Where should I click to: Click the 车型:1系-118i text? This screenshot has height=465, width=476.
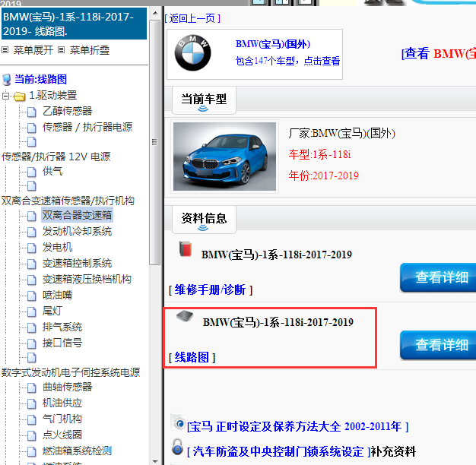[319, 155]
